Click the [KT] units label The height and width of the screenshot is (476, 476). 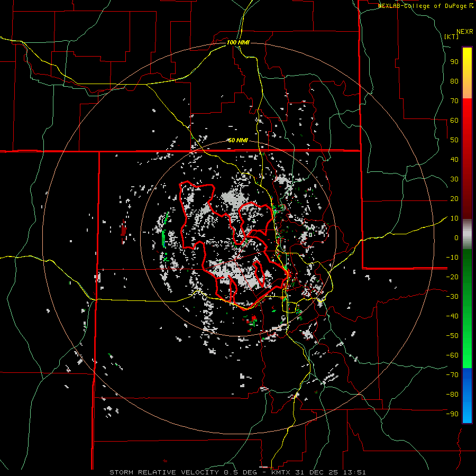coord(451,36)
